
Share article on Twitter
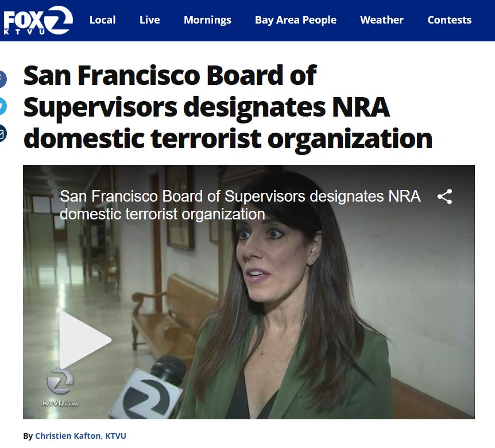point(2,106)
